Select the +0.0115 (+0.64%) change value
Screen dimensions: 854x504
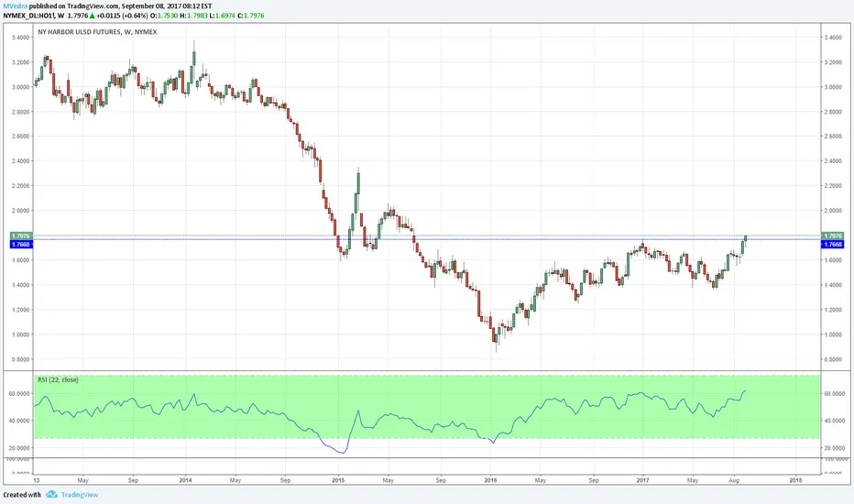coord(121,16)
